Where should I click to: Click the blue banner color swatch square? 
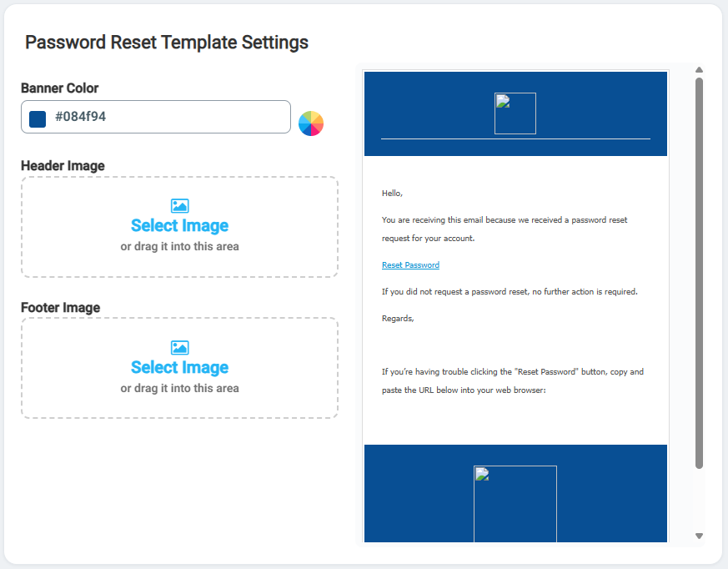pos(38,119)
